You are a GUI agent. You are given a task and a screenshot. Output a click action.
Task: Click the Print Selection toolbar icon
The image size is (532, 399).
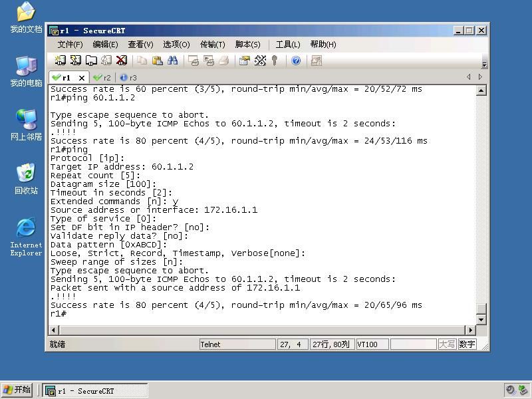tap(209, 61)
